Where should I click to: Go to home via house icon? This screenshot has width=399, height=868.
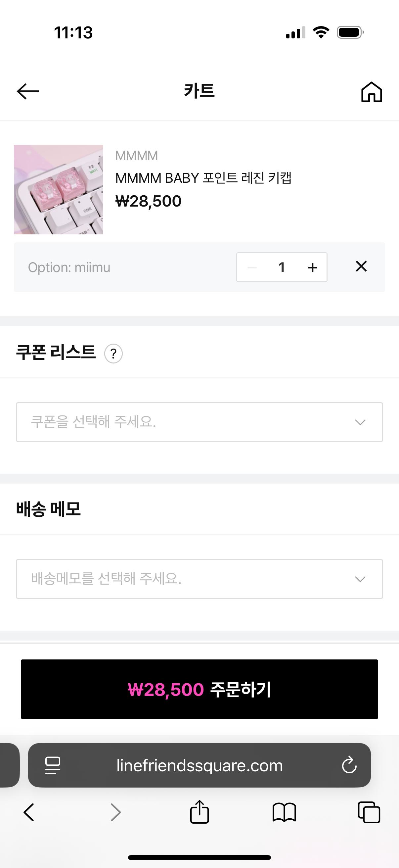click(x=372, y=92)
